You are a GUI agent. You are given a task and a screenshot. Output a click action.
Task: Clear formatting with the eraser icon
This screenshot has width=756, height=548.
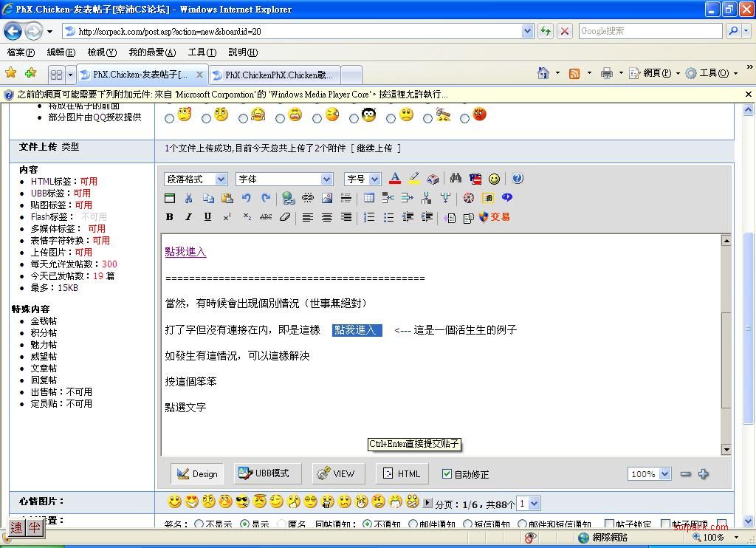pyautogui.click(x=285, y=217)
